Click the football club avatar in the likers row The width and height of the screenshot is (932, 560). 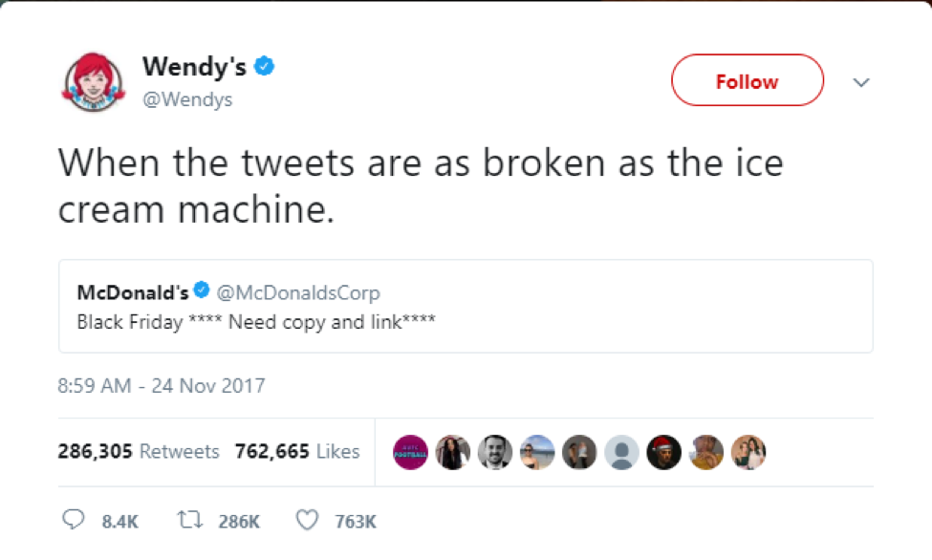tap(409, 452)
